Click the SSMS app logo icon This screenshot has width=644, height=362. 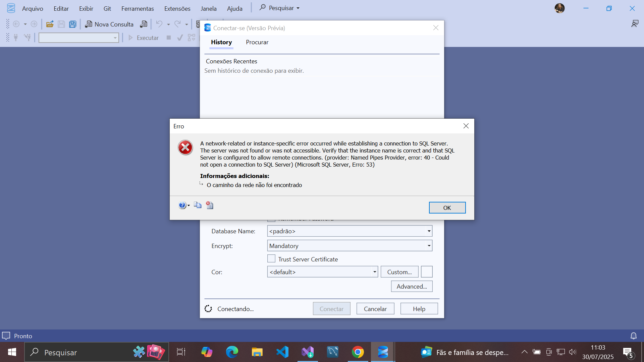[x=11, y=8]
